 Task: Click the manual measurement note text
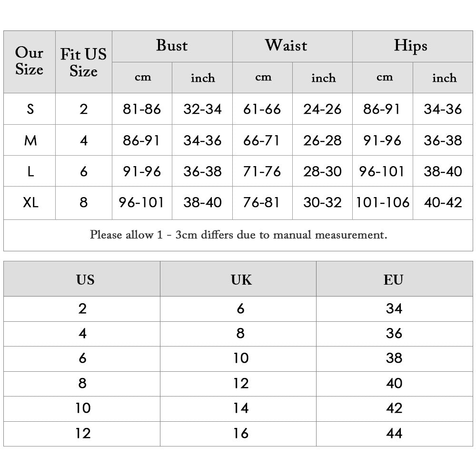238,235
